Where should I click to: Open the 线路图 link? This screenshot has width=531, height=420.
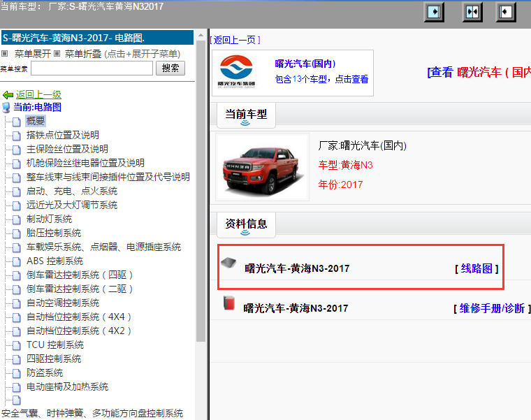[477, 268]
